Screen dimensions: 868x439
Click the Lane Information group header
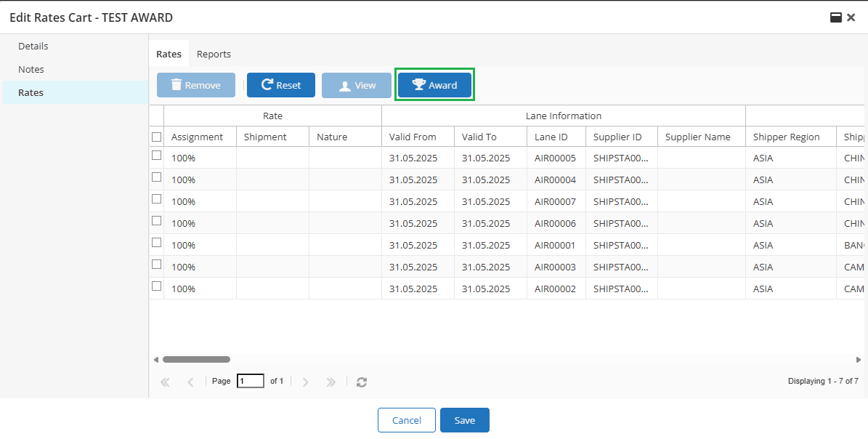click(564, 116)
